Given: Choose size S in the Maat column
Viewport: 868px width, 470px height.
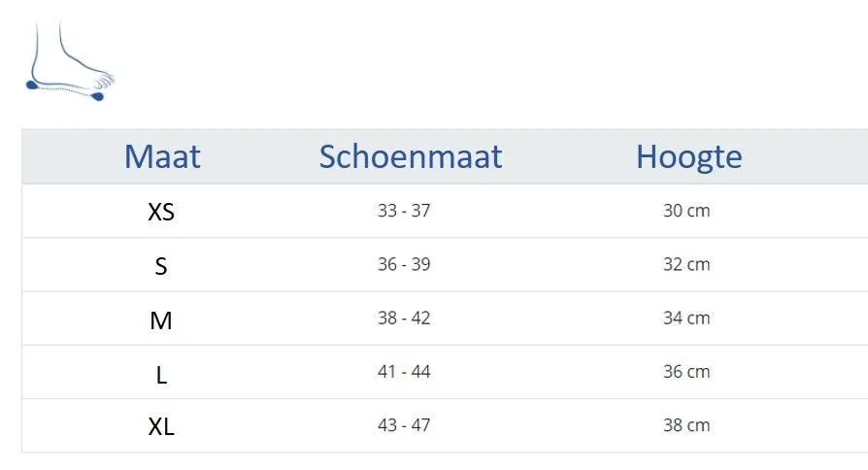Looking at the screenshot, I should (x=161, y=265).
